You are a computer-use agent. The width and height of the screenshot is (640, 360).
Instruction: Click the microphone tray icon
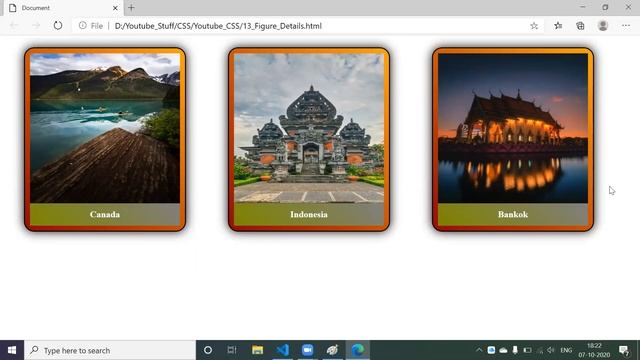point(515,350)
